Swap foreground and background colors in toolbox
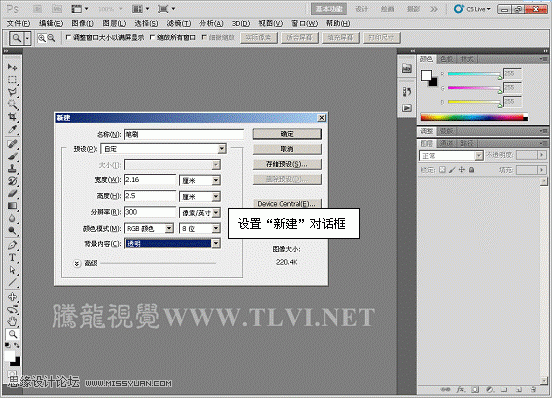Screen dimensions: 552x398 click(x=17, y=345)
